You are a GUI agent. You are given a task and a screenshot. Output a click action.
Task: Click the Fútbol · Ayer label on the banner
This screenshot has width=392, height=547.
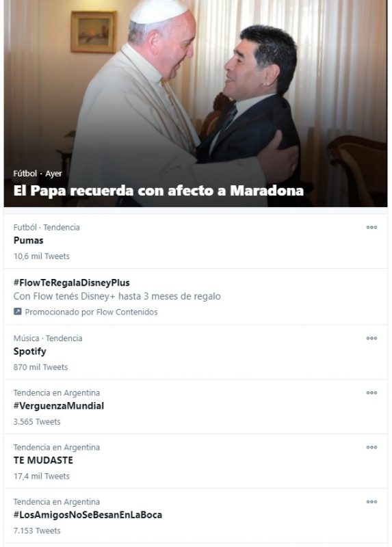[x=38, y=174]
